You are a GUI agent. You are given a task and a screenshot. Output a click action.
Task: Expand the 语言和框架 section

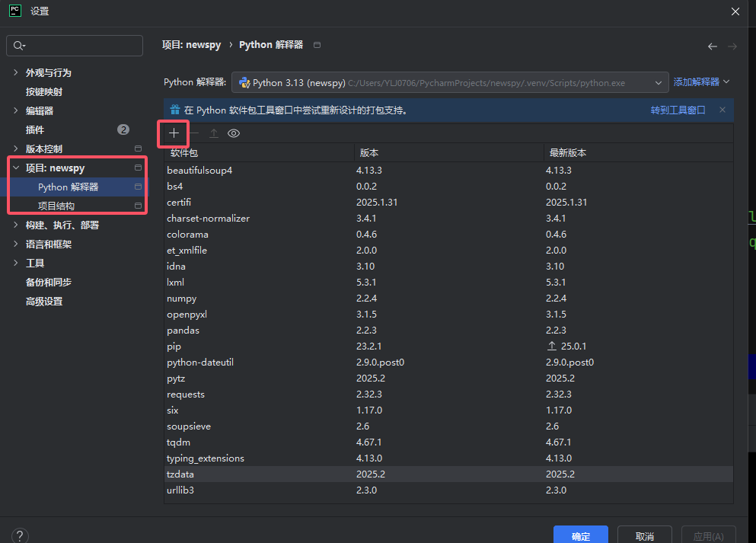16,244
